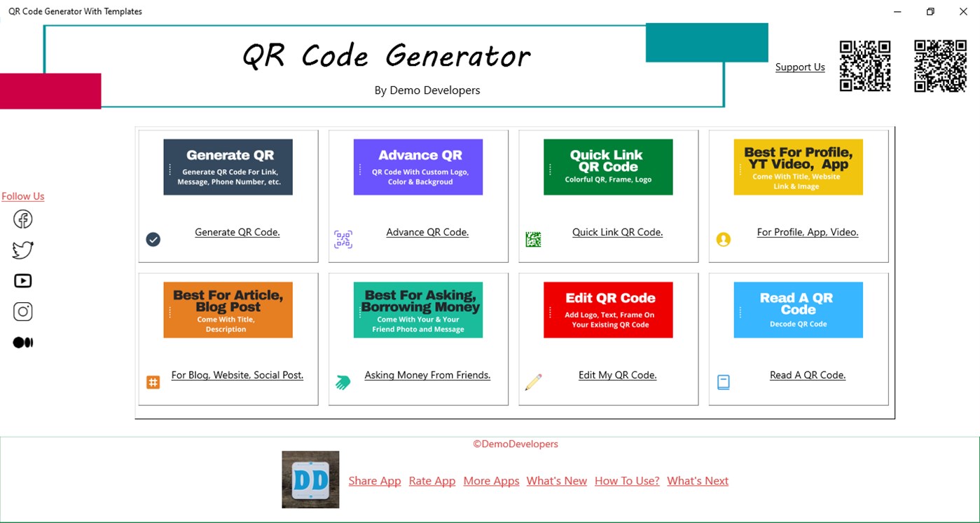Click the More Apps link
This screenshot has height=523, width=980.
pos(491,481)
